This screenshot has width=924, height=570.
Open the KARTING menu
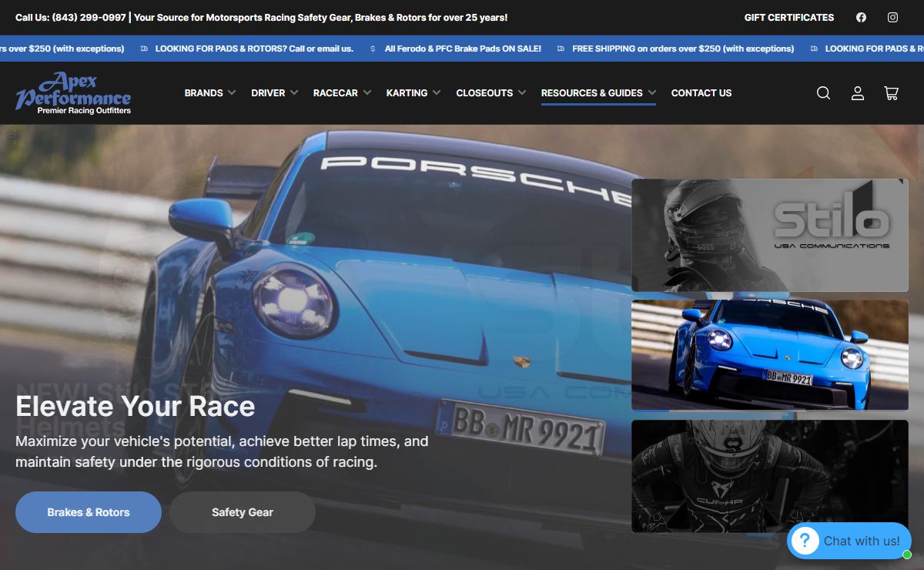407,92
